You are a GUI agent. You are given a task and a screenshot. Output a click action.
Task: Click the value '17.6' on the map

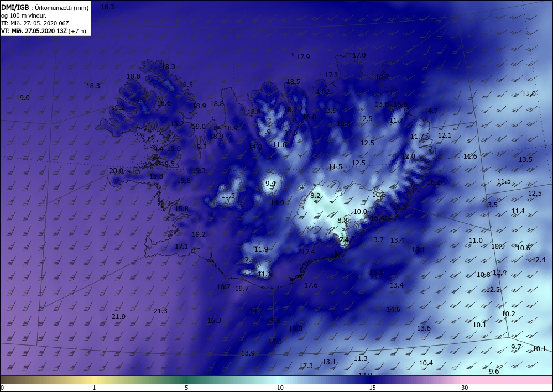311,285
